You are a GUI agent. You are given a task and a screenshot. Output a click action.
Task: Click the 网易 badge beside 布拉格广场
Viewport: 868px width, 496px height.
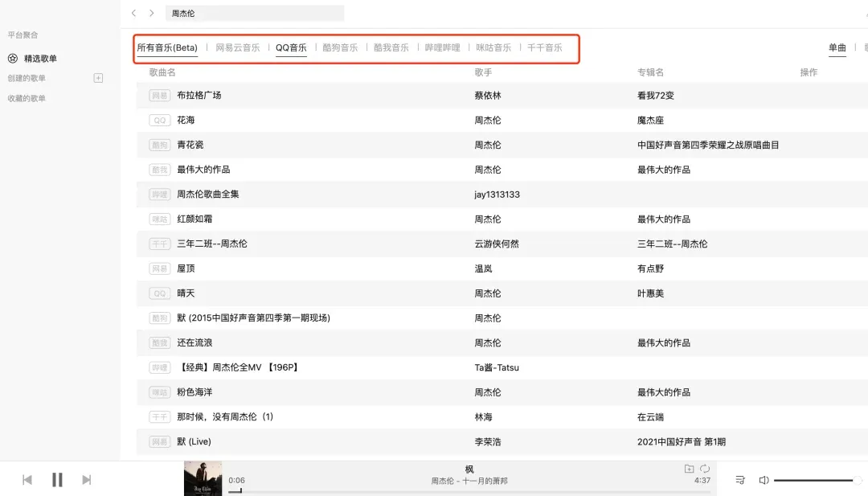[x=159, y=96]
